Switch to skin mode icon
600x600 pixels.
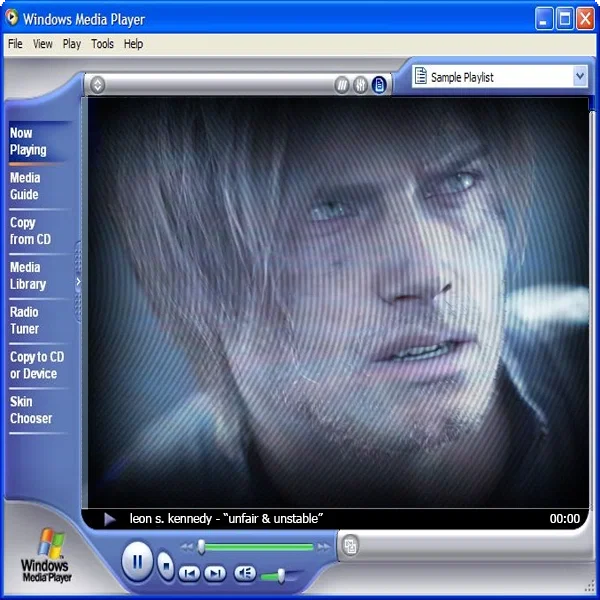[x=351, y=546]
